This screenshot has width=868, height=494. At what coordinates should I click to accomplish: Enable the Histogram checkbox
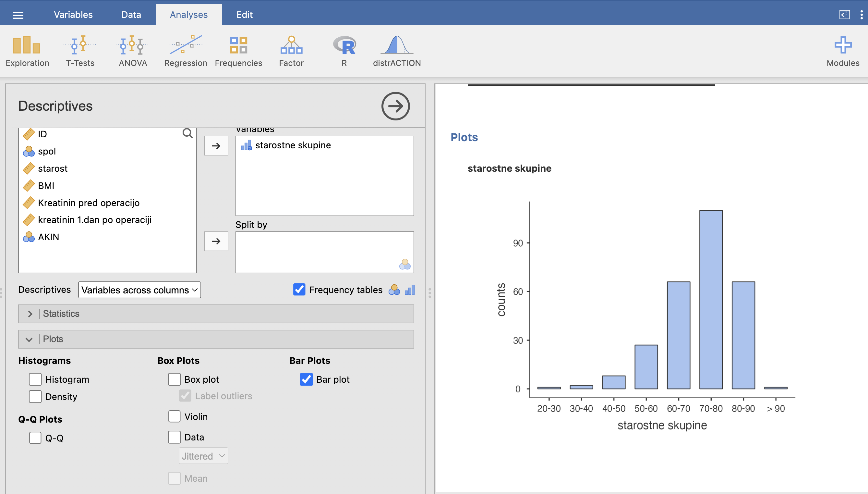(x=35, y=379)
